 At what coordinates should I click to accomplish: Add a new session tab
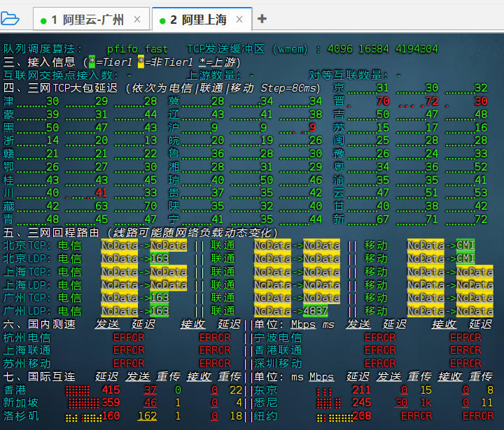click(262, 19)
